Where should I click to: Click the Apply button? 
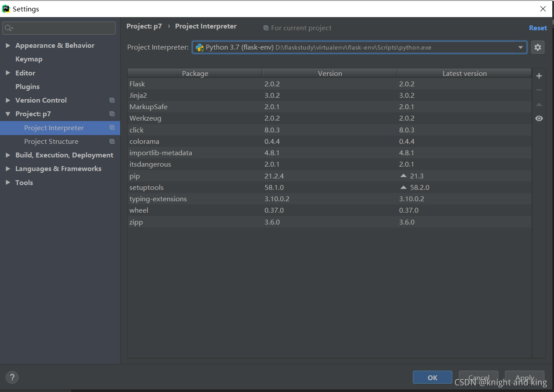(525, 377)
